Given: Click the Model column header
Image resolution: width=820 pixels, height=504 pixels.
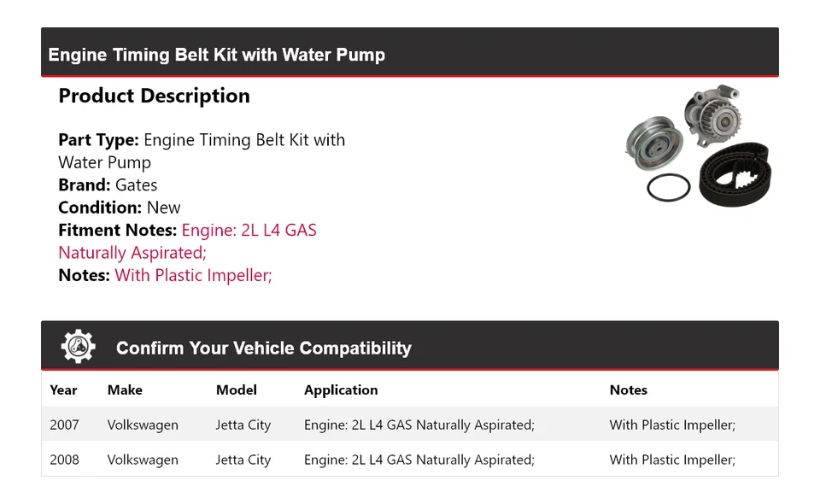Looking at the screenshot, I should click(x=237, y=390).
